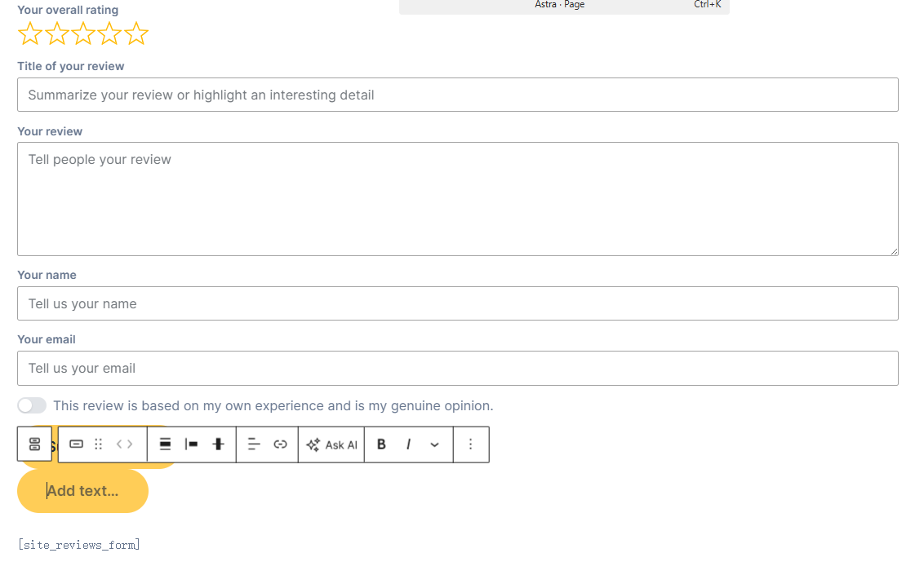Enable the genuine opinion toggle switch

32,405
